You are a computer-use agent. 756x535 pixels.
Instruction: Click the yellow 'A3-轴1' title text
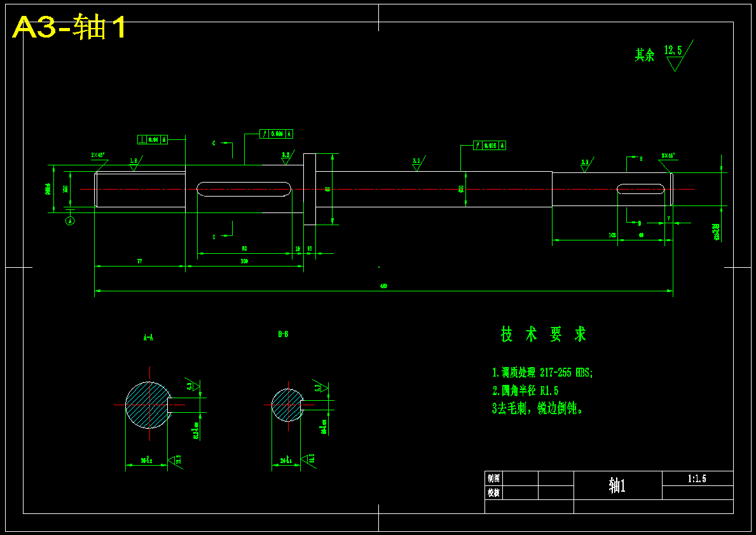click(x=70, y=27)
